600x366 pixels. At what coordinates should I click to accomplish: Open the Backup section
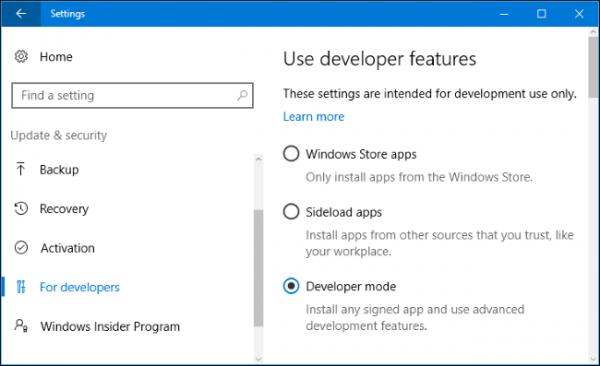coord(59,169)
